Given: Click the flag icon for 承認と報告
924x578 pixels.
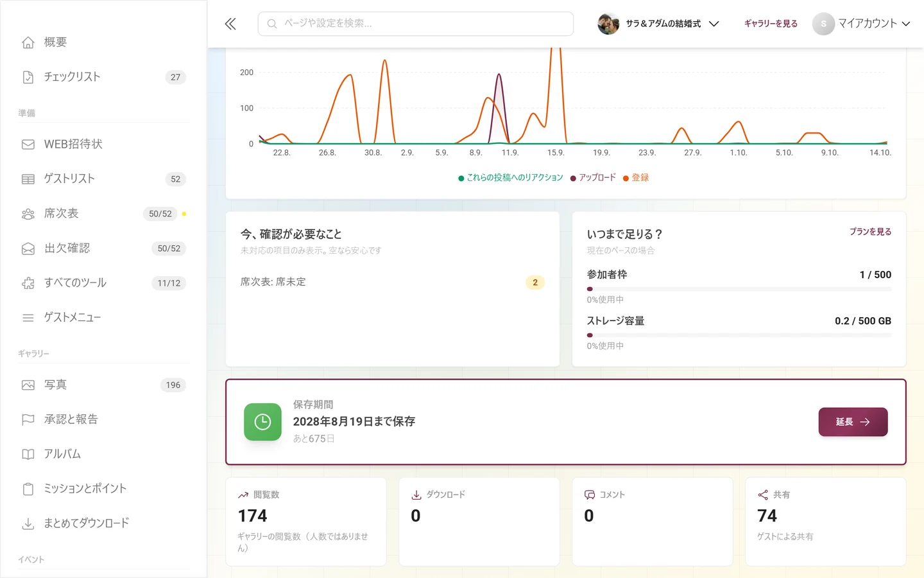Looking at the screenshot, I should pos(28,420).
